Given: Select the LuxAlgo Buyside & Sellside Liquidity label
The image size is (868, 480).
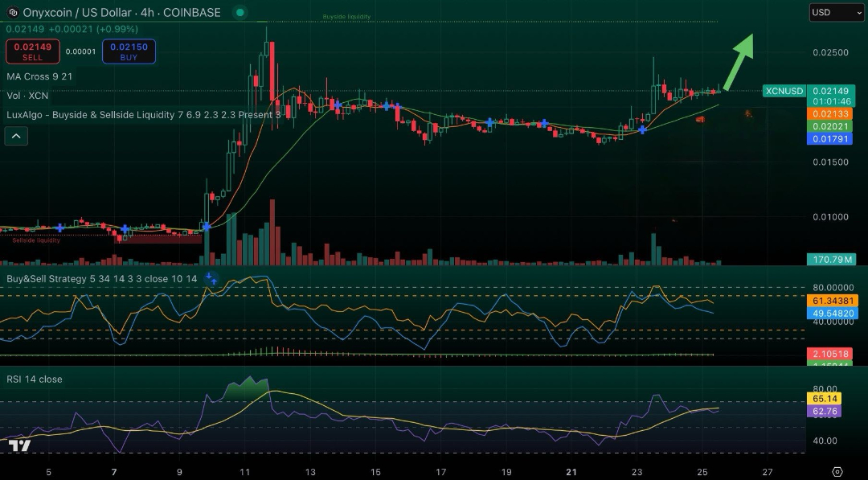Looking at the screenshot, I should [143, 115].
